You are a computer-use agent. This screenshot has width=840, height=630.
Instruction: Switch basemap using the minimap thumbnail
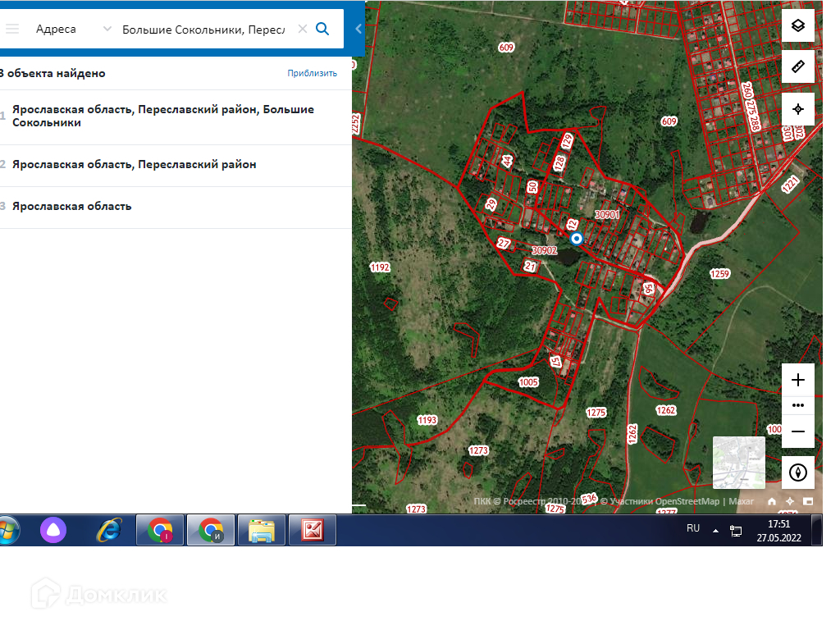(738, 462)
